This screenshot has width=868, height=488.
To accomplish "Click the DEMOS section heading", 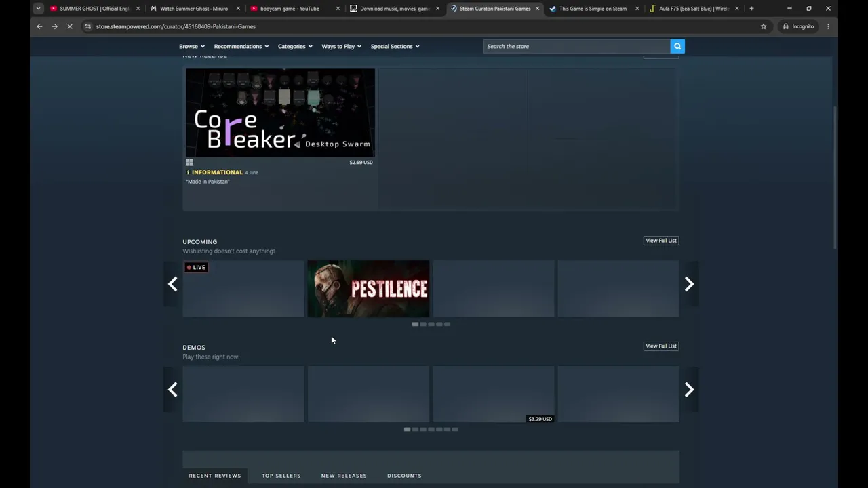I will (194, 348).
